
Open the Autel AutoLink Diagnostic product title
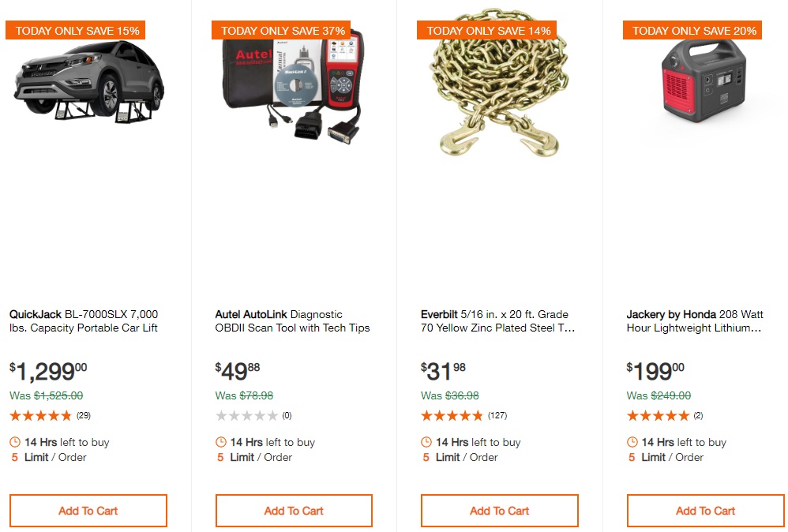click(292, 321)
